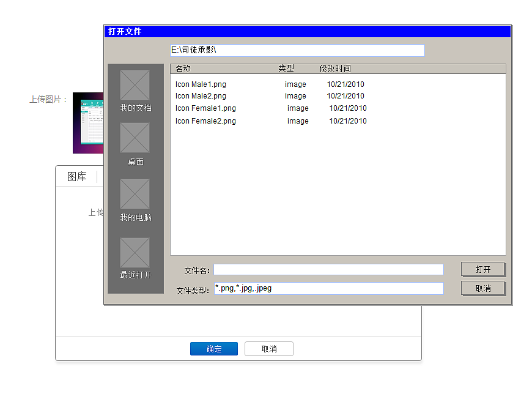Click the 文件类型 field with *.png
The height and width of the screenshot is (394, 532).
(328, 288)
